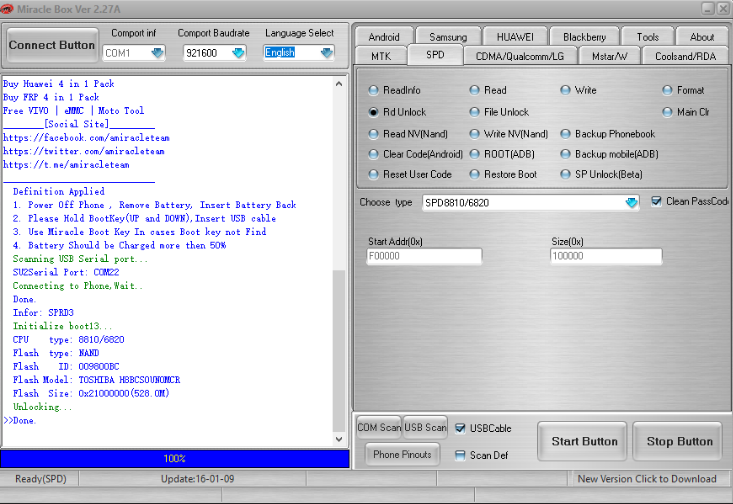Select the Read radio option
733x504 pixels.
tap(488, 90)
